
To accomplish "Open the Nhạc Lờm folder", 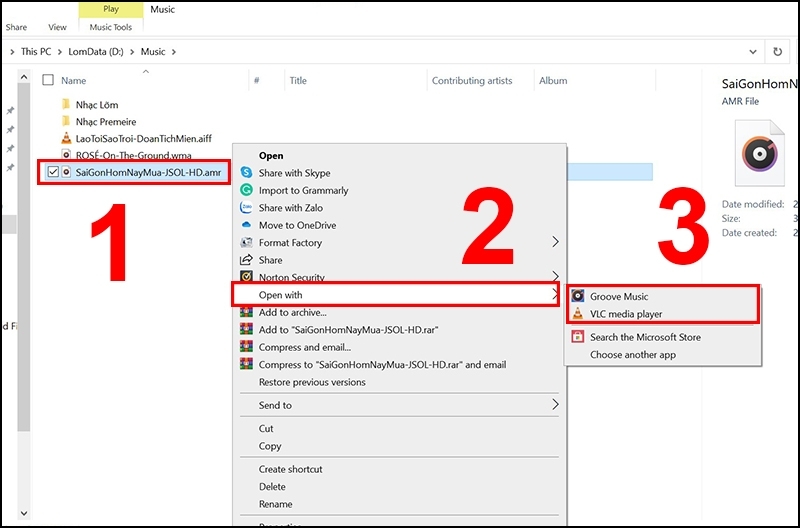I will click(x=97, y=105).
